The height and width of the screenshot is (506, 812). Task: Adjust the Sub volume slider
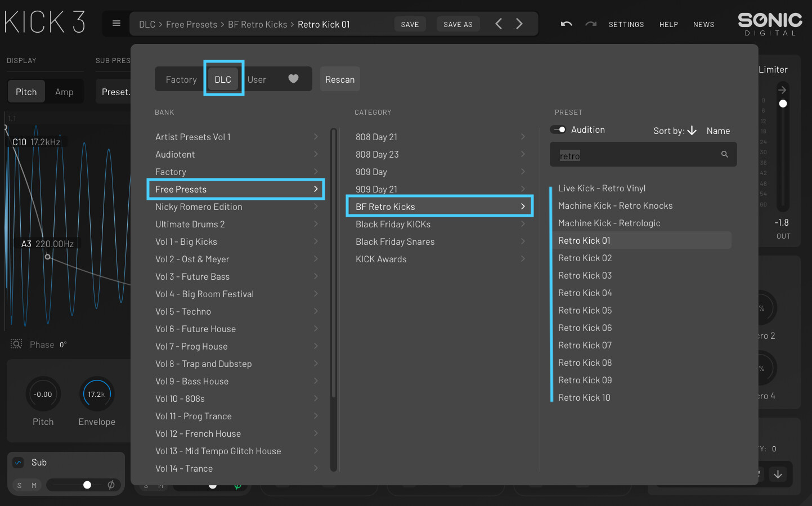coord(87,485)
